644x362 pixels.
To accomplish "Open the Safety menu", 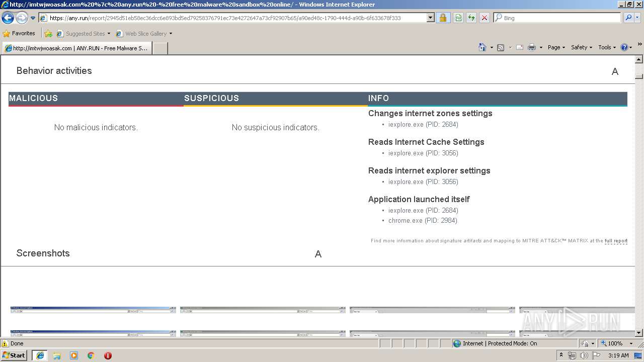I will tap(582, 47).
